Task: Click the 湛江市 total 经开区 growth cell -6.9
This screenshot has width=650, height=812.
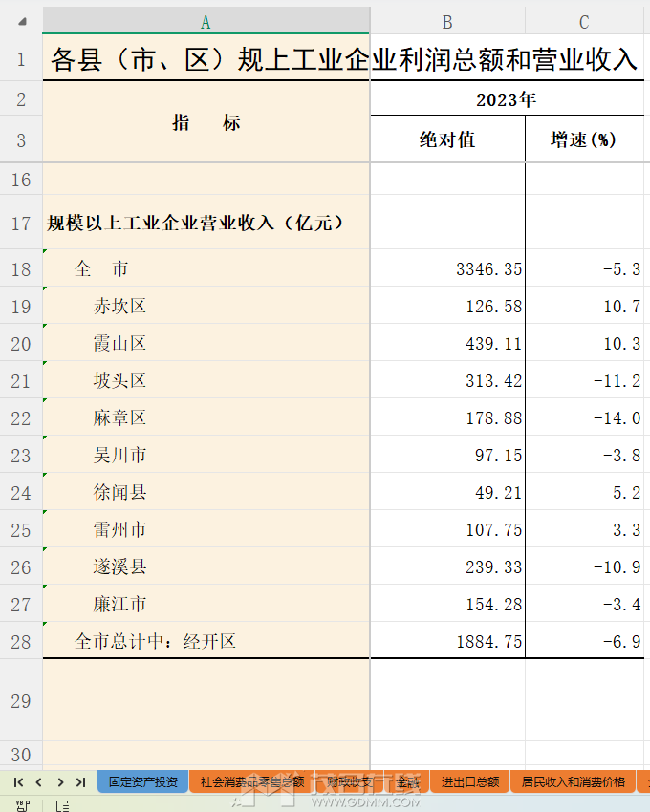Action: point(584,641)
